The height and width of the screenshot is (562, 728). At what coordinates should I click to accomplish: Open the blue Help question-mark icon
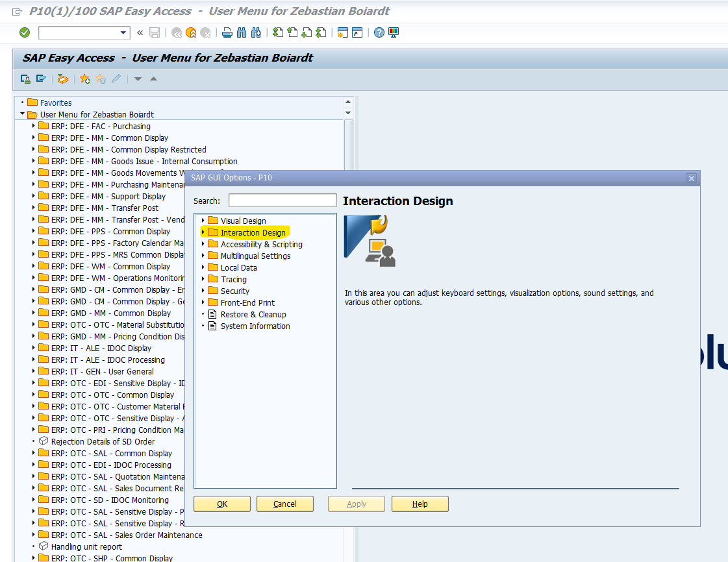coord(379,32)
